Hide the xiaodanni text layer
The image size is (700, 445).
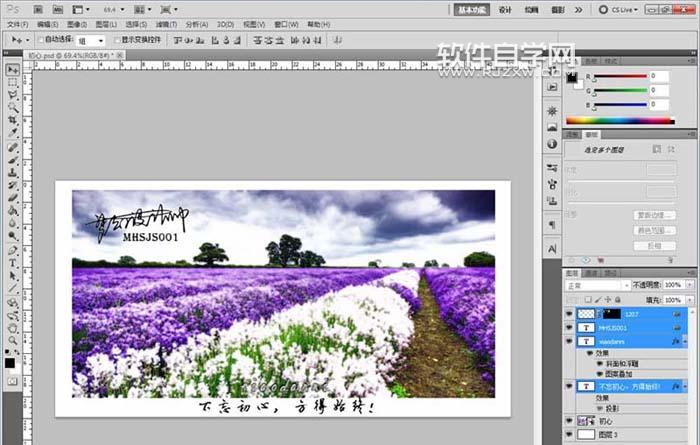(569, 341)
